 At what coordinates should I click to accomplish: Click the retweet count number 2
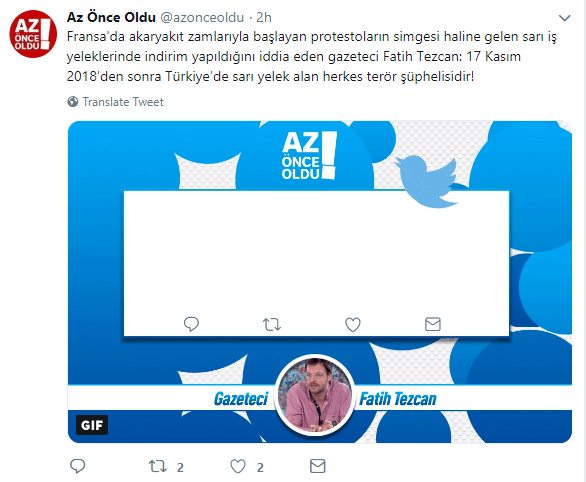[x=180, y=467]
